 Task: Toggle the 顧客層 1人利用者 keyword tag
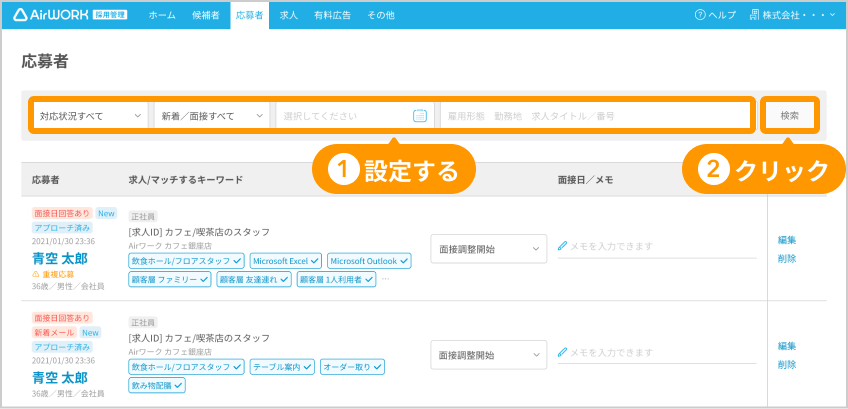(x=336, y=279)
